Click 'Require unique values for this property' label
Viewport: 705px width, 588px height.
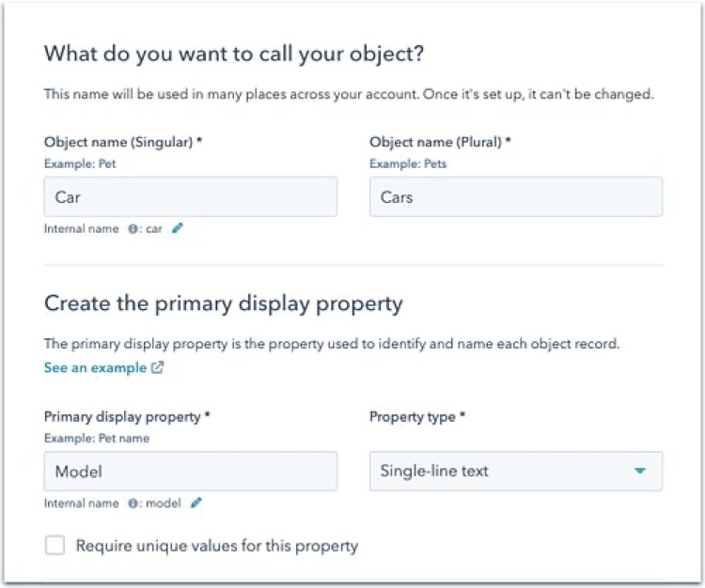coord(217,546)
